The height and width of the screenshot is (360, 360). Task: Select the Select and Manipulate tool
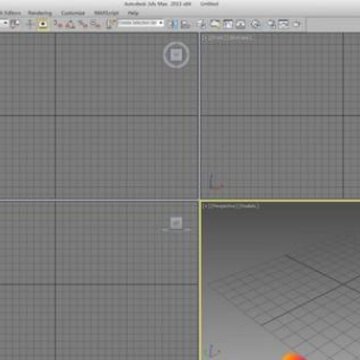tap(30, 24)
